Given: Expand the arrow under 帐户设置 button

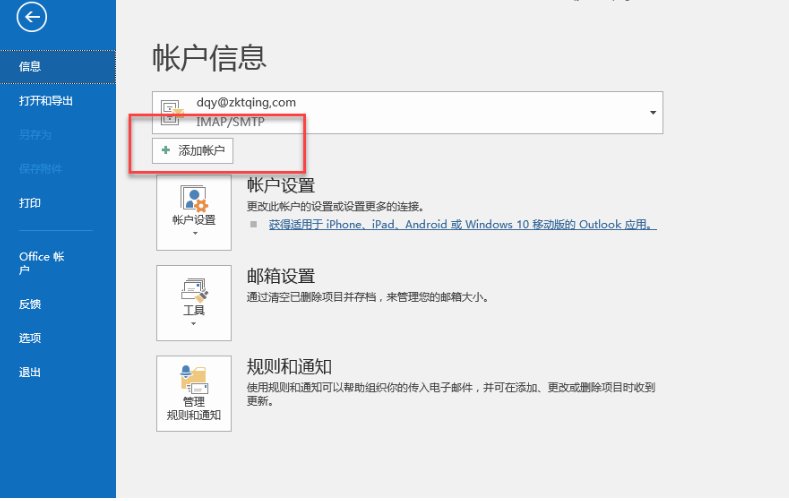Looking at the screenshot, I should coord(195,233).
